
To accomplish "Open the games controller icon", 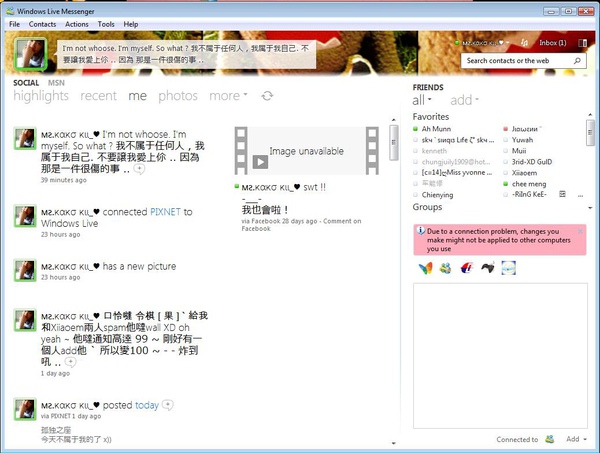I will click(488, 268).
